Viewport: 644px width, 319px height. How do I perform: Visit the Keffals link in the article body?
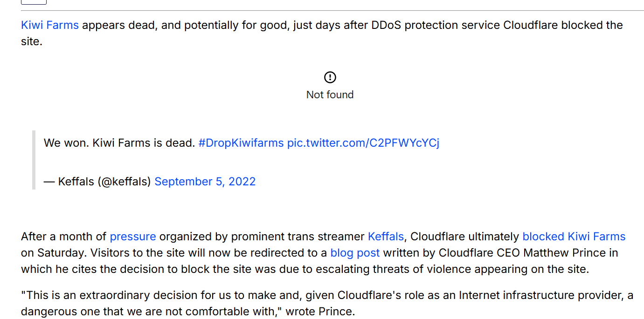pyautogui.click(x=386, y=236)
